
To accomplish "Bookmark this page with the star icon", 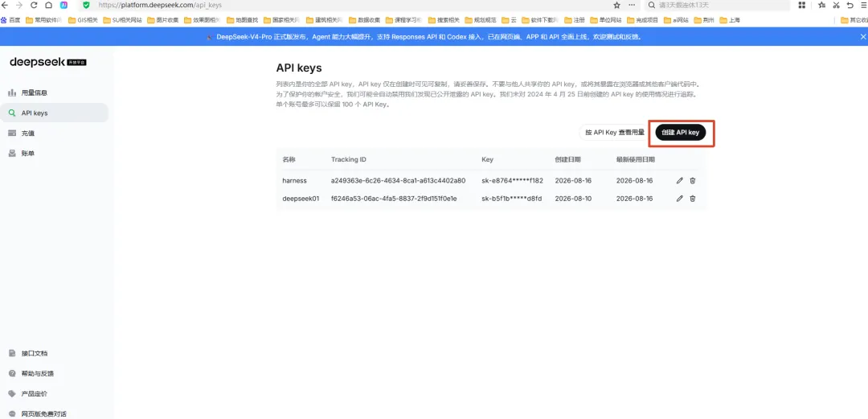I will point(616,5).
